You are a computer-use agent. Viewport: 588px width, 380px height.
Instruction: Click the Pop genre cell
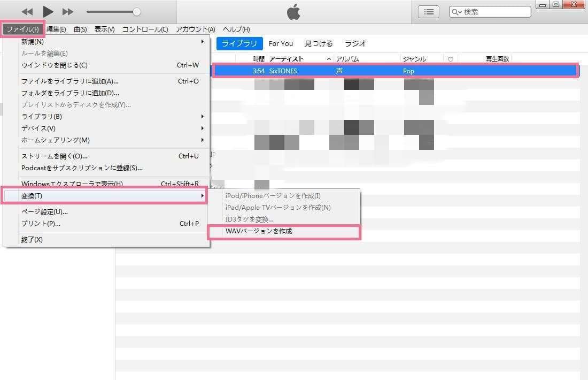[x=408, y=71]
